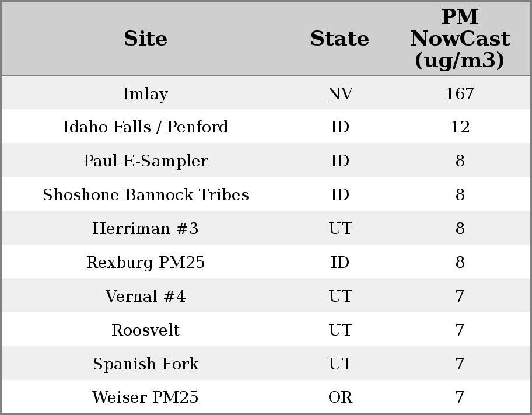Select the Paul E-Sampler site name
Image resolution: width=532 pixels, height=415 pixels.
tap(145, 161)
